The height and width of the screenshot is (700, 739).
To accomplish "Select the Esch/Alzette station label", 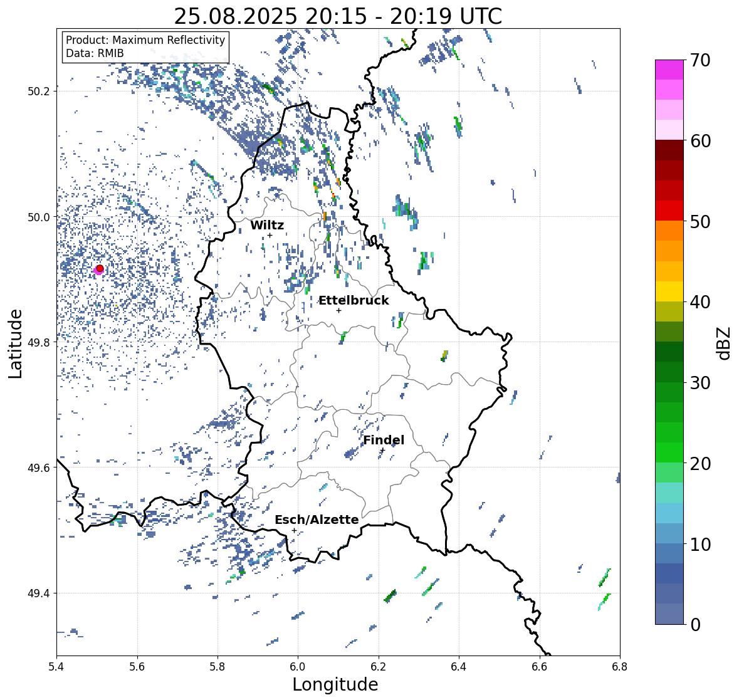I will 317,520.
